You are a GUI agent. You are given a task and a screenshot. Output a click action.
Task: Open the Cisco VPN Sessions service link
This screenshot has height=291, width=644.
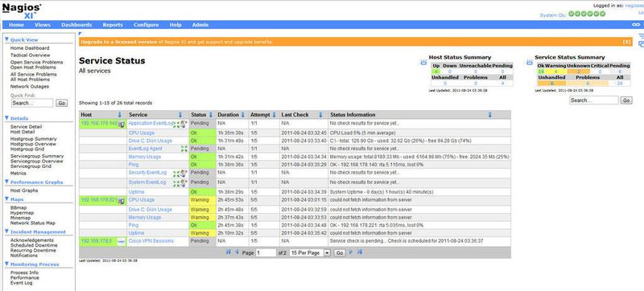tap(151, 241)
